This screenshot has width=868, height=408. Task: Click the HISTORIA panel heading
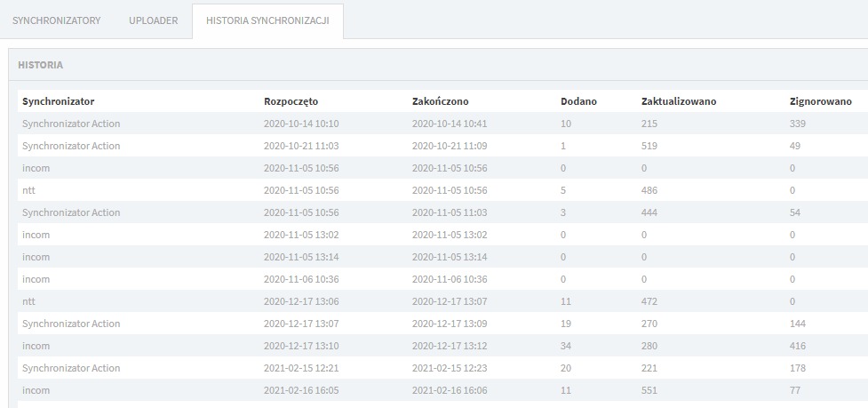(x=40, y=65)
